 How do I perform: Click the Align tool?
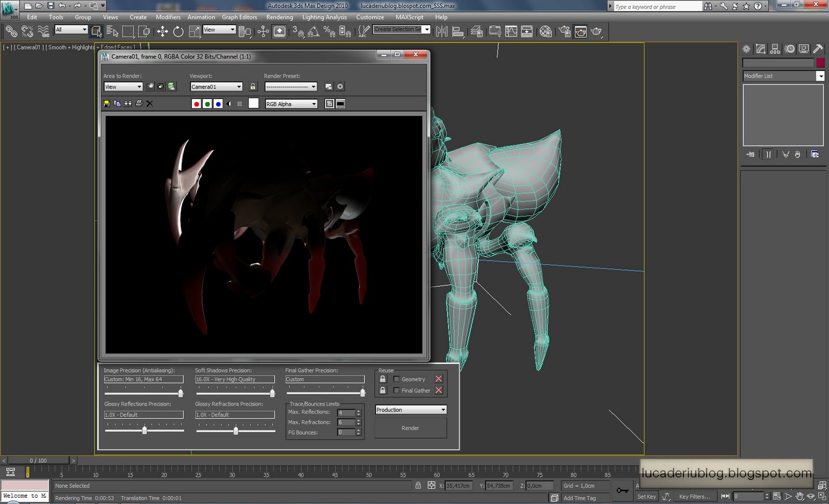click(458, 32)
